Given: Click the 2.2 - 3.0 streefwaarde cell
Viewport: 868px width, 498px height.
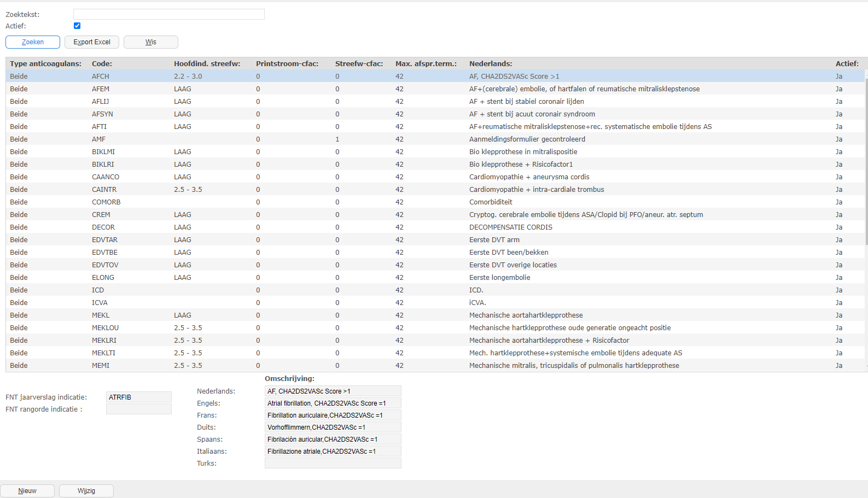Looking at the screenshot, I should (188, 77).
